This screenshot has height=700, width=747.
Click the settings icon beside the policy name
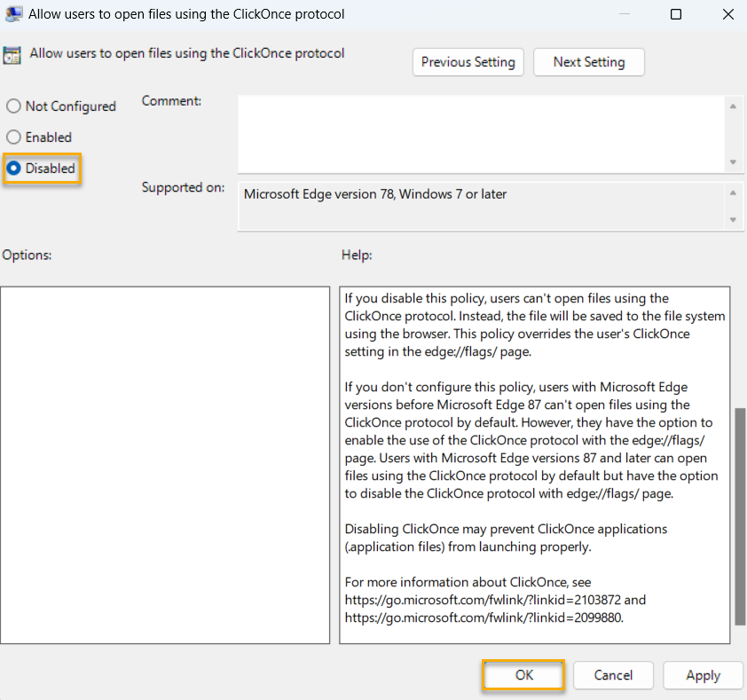[x=12, y=53]
